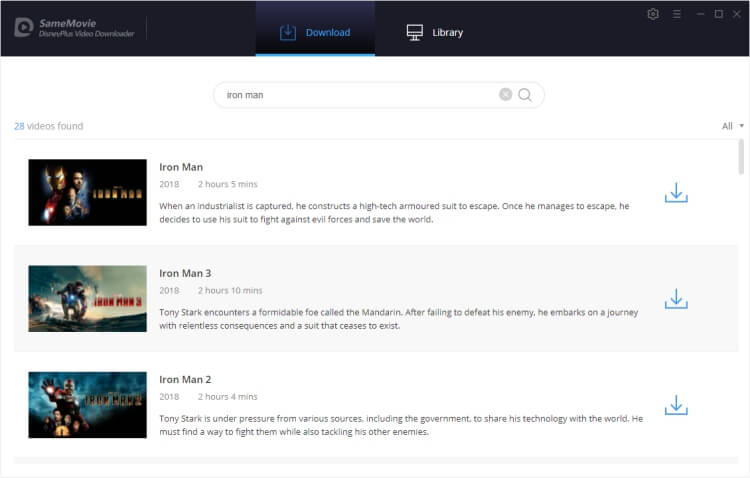
Task: Open the Iron Man 3 poster thumbnail
Action: point(88,299)
